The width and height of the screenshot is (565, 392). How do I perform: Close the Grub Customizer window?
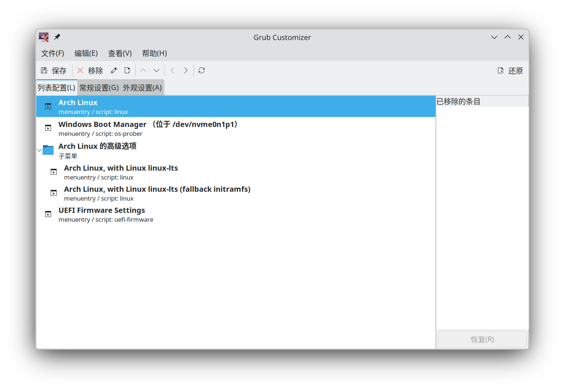521,37
